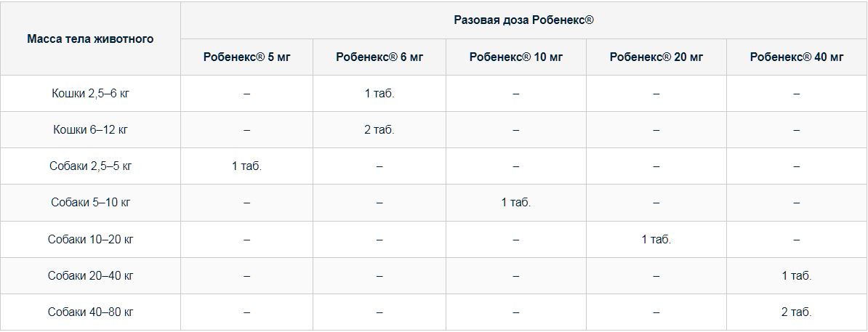Select the 'Разовая доза Робенекс®' header
Viewport: 868px width, 332px height.
pos(523,20)
